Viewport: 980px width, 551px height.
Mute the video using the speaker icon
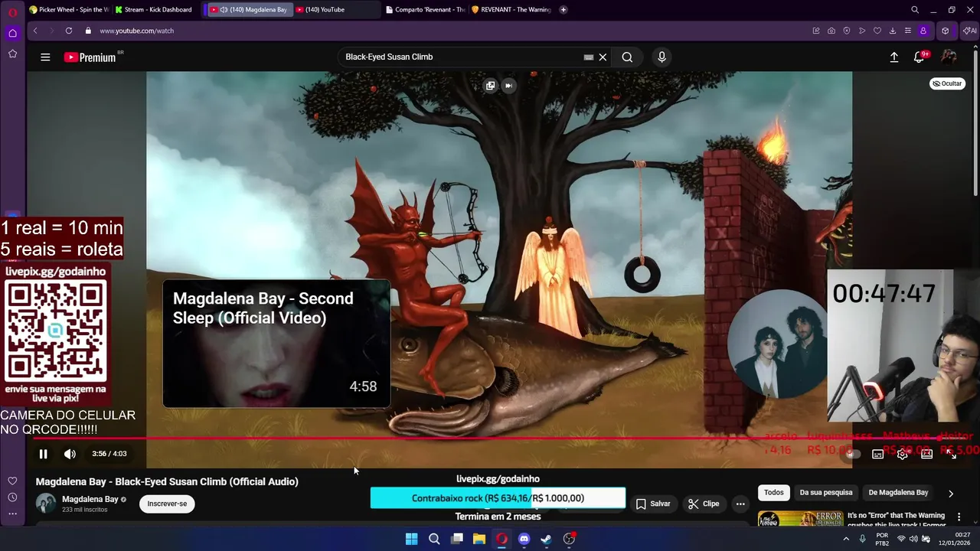pos(70,454)
